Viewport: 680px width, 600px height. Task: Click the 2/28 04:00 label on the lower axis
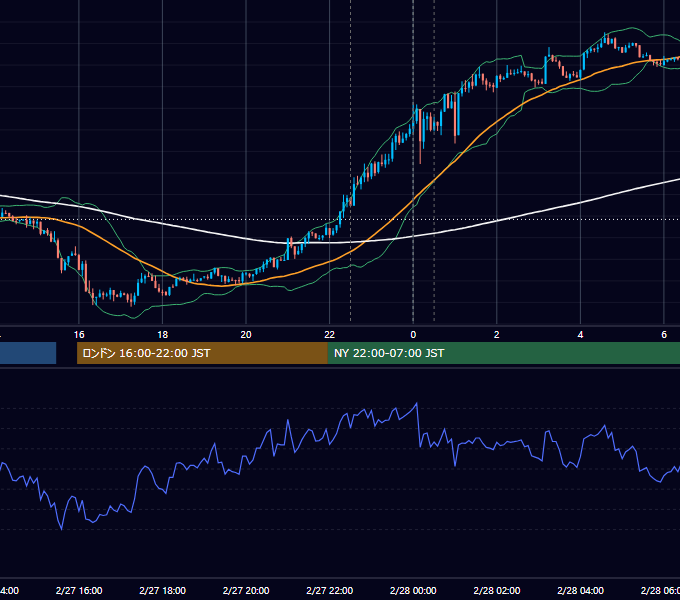point(580,590)
